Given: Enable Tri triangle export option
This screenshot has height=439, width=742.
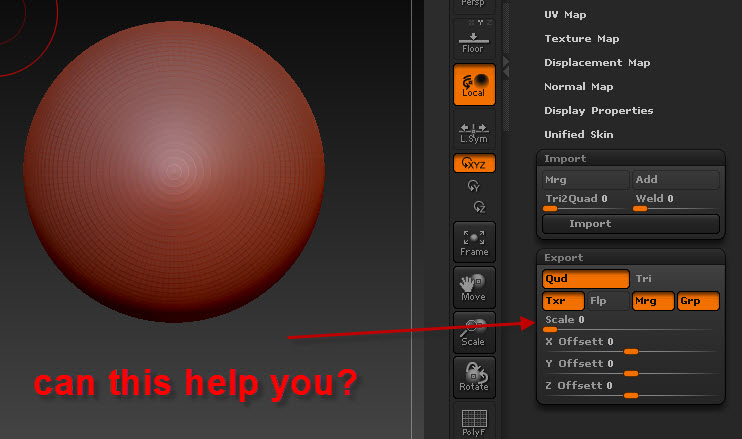Looking at the screenshot, I should [x=676, y=279].
